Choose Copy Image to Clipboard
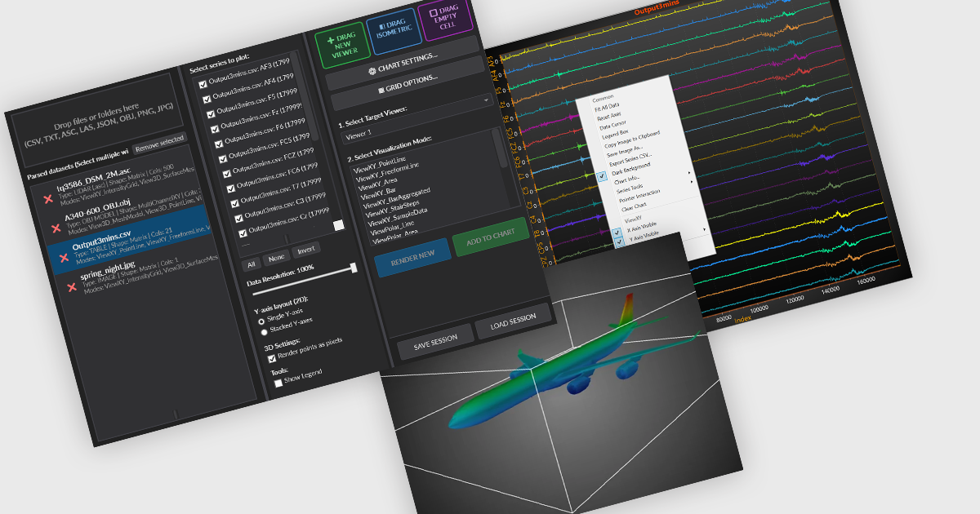 (x=632, y=140)
